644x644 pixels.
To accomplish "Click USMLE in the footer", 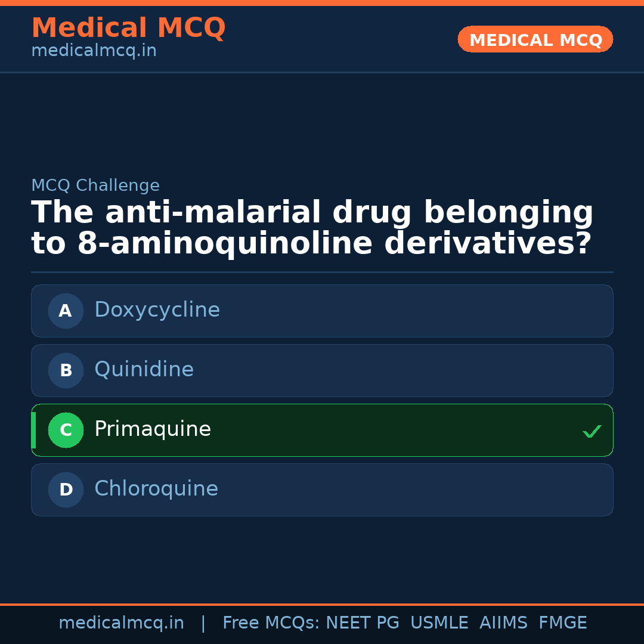I will pyautogui.click(x=439, y=623).
